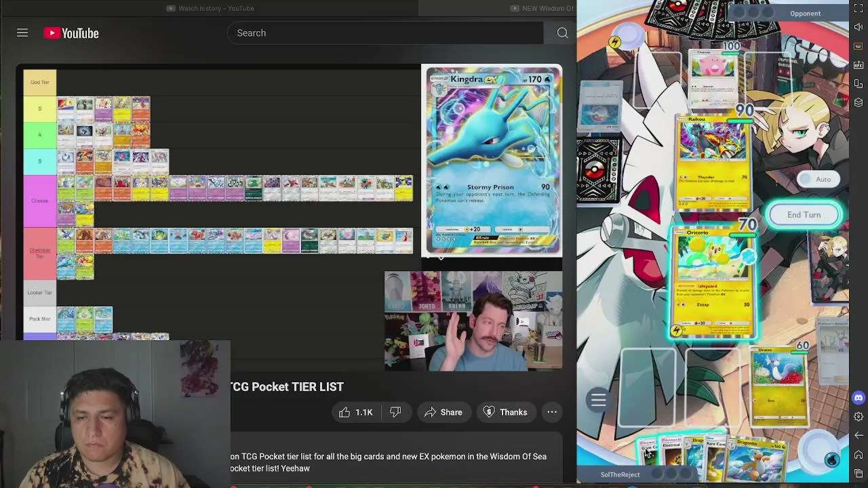Click emulator install APK icon
This screenshot has width=868, height=488.
pyautogui.click(x=859, y=65)
